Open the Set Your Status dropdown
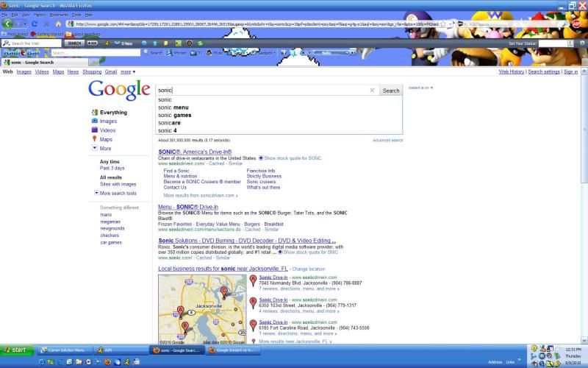This screenshot has height=368, width=588. click(x=570, y=43)
